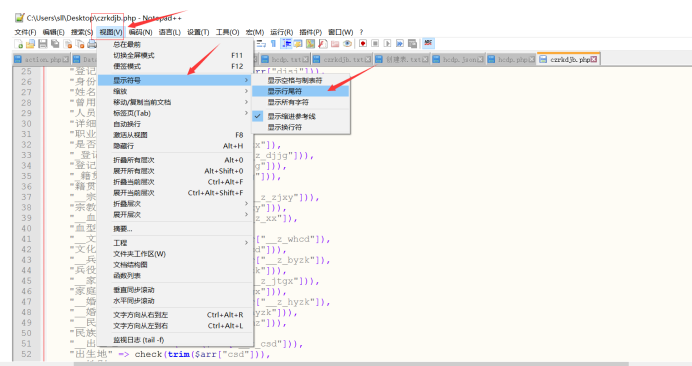Image resolution: width=692 pixels, height=366 pixels.
Task: Click the Close All documents icon
Action: (80, 44)
